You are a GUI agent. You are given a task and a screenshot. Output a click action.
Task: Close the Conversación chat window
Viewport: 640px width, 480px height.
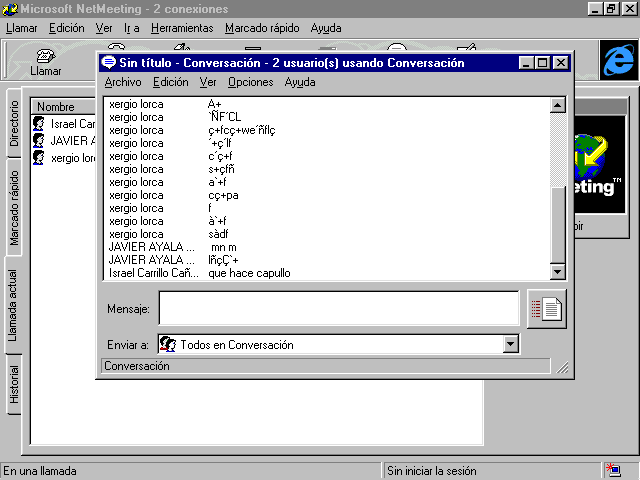(x=561, y=63)
